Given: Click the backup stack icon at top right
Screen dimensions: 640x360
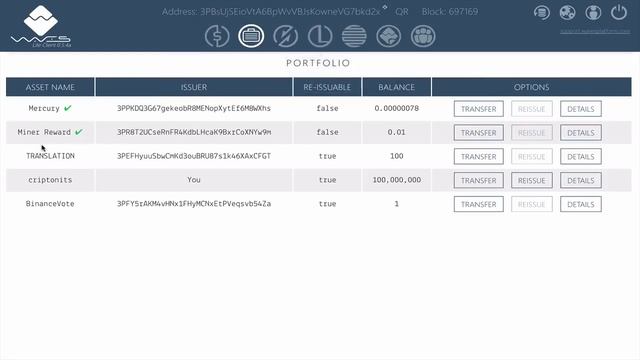Looking at the screenshot, I should click(x=542, y=13).
